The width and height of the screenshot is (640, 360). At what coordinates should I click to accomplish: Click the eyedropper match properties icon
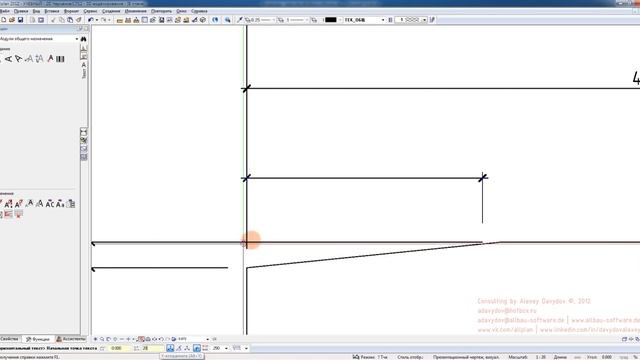(x=240, y=20)
